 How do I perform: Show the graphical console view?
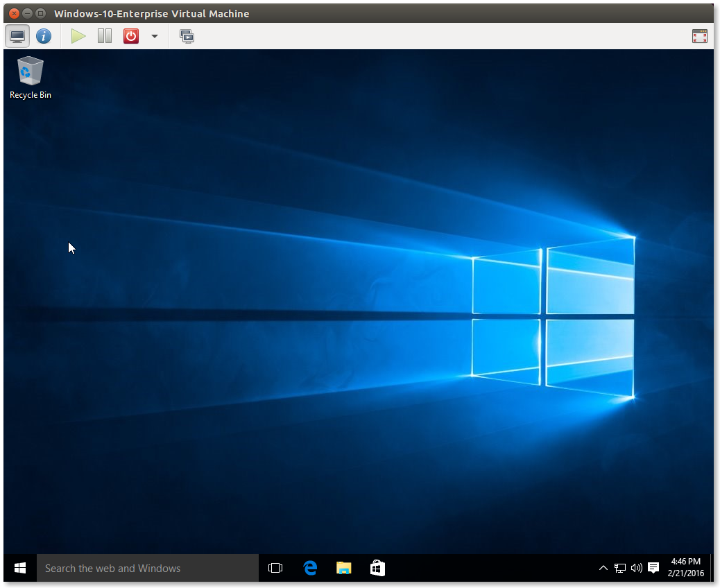click(17, 36)
